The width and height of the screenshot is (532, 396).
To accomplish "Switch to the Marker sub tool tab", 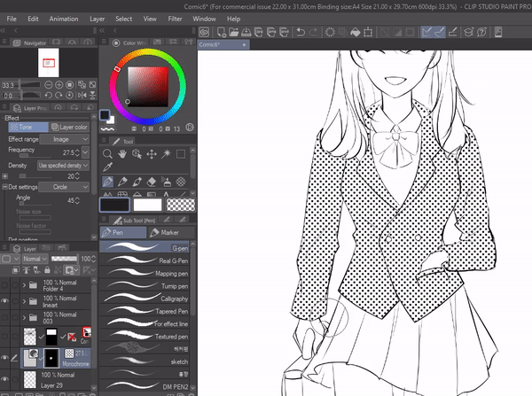I will 167,233.
